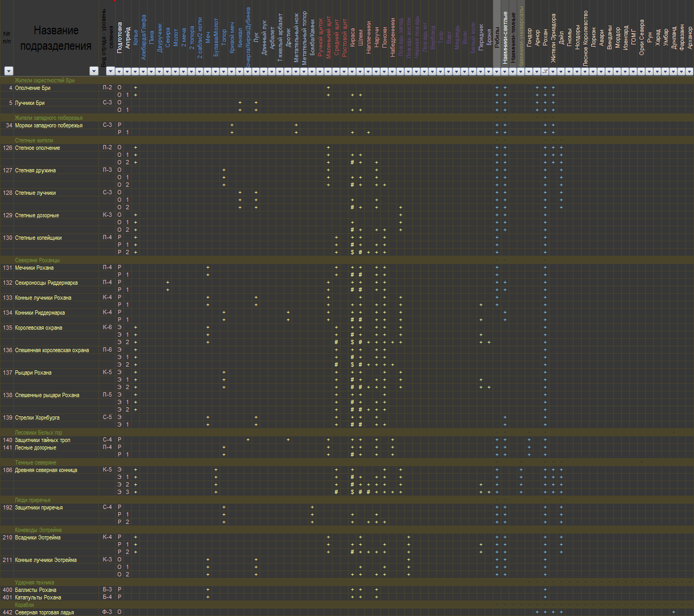Screen dimensions: 694x616
Task: Select the Степное ополчение cell
Action: (x=56, y=148)
